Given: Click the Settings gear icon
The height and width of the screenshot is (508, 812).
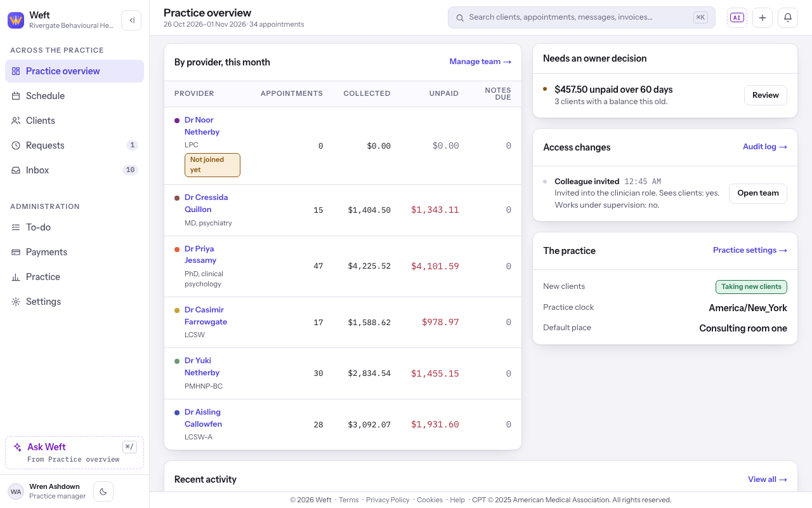Looking at the screenshot, I should point(16,302).
